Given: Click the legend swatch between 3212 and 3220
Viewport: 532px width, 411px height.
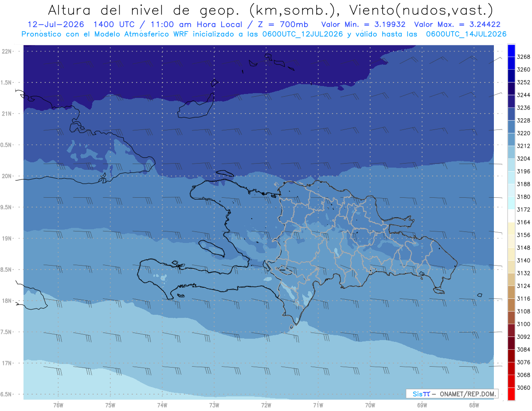Looking at the screenshot, I should pyautogui.click(x=511, y=139).
